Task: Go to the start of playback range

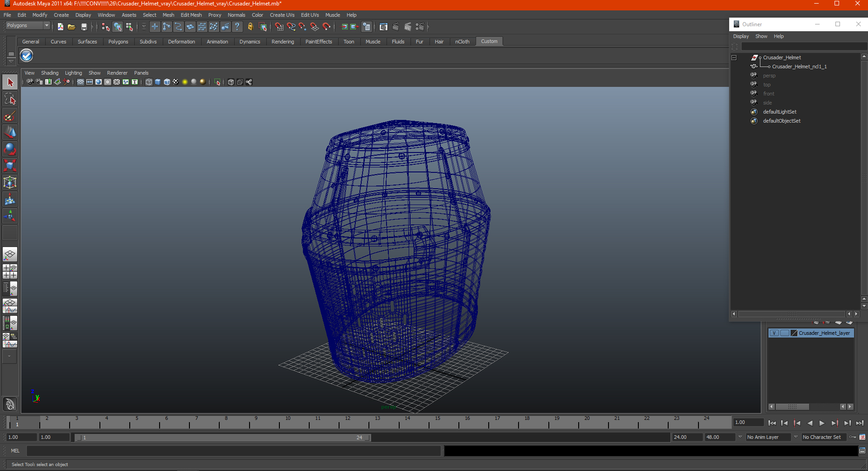Action: click(772, 423)
